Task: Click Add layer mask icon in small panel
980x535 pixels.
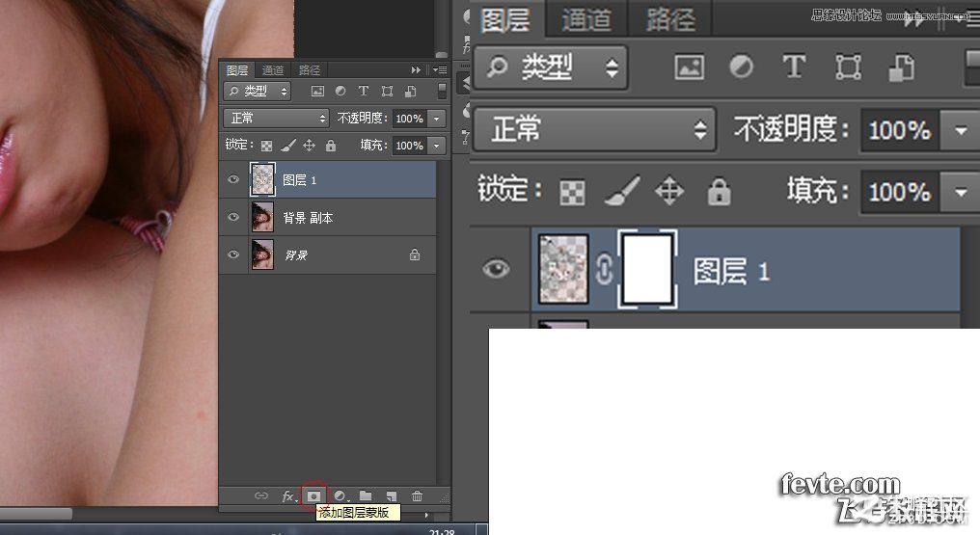Action: point(313,495)
